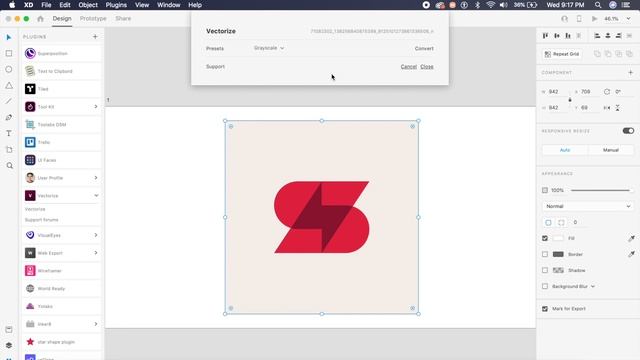Toggle the Fill checkbox
This screenshot has height=360, width=640.
(545, 238)
